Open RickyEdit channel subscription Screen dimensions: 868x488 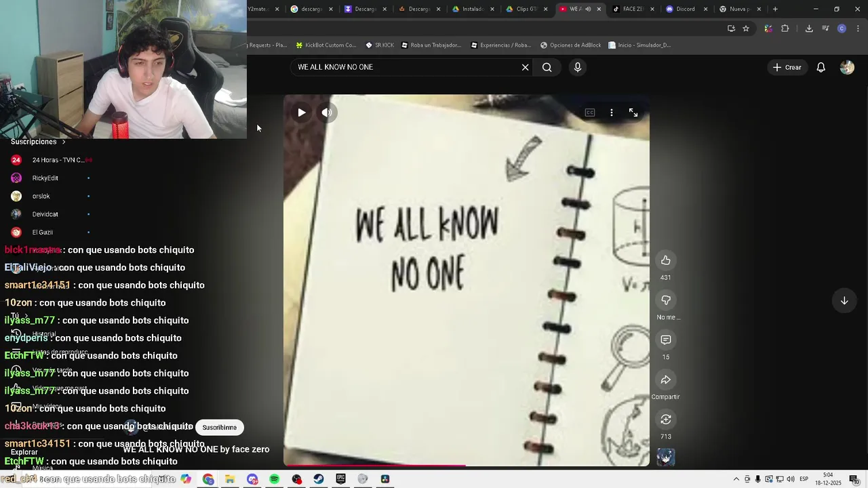coord(51,178)
